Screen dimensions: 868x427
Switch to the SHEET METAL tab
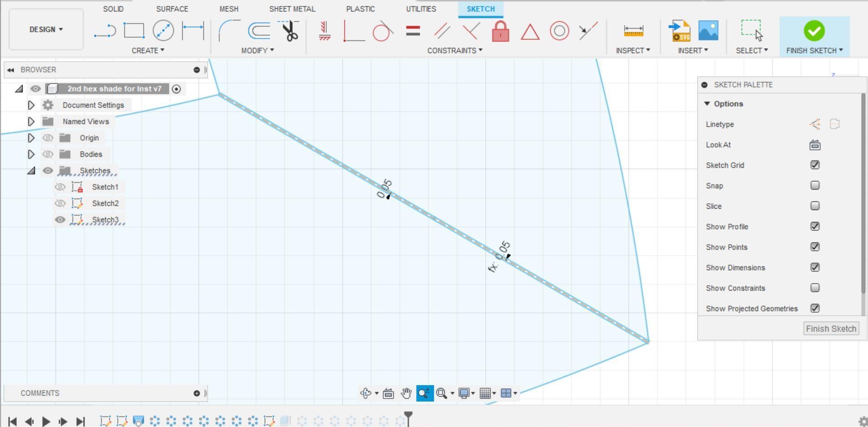(292, 9)
